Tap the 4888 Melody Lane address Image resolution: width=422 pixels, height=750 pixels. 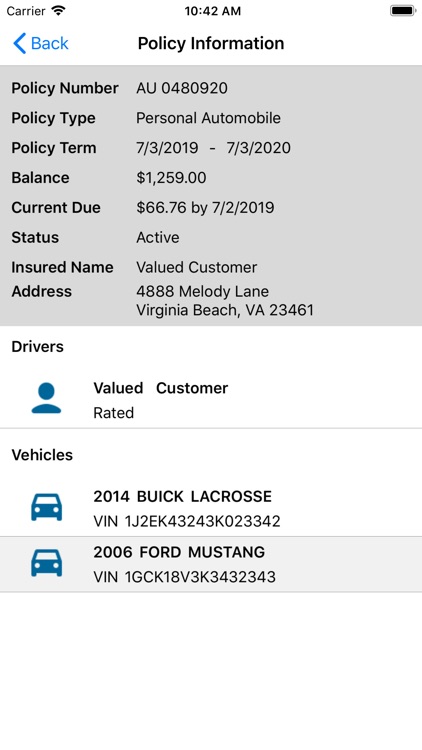202,291
